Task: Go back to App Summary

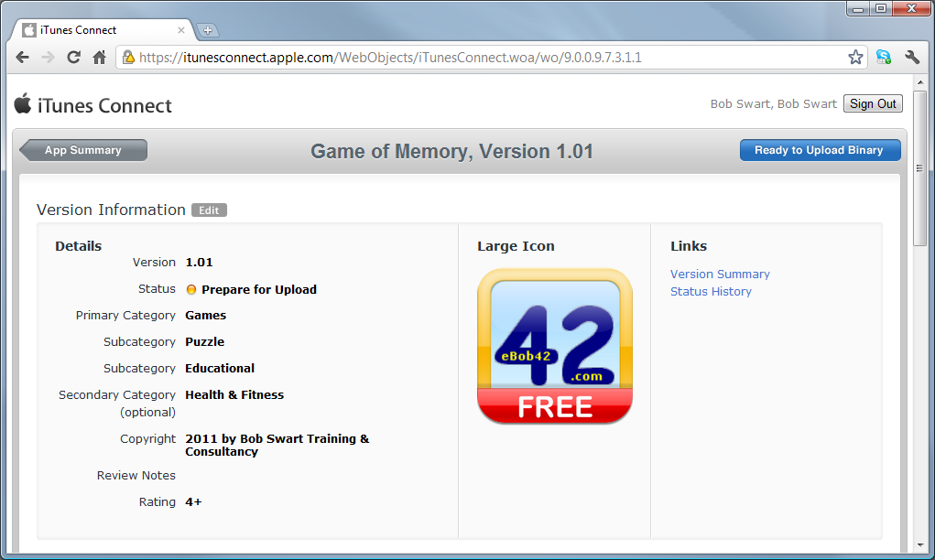Action: (83, 150)
